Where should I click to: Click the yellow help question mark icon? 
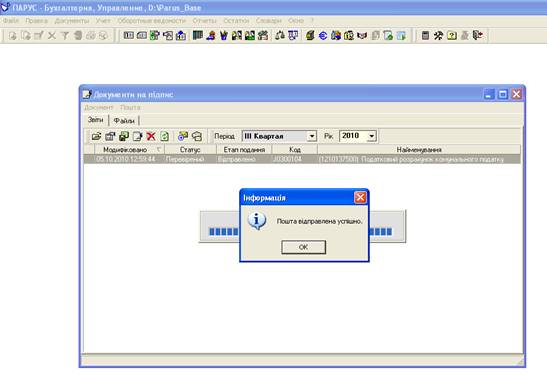click(x=452, y=35)
